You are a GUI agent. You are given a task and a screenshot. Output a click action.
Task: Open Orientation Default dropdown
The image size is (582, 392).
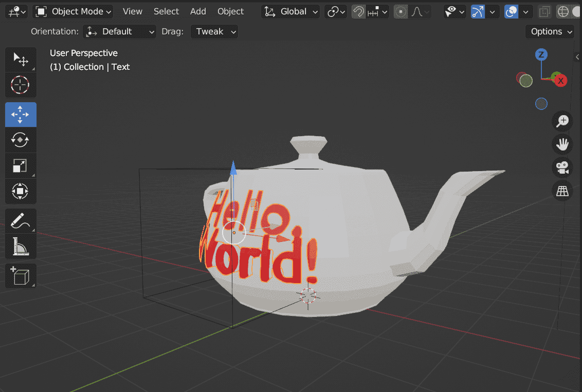tap(119, 31)
